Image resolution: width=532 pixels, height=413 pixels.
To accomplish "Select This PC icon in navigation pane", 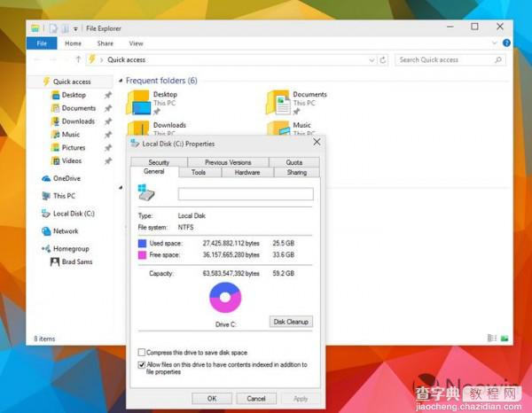I will [x=46, y=196].
